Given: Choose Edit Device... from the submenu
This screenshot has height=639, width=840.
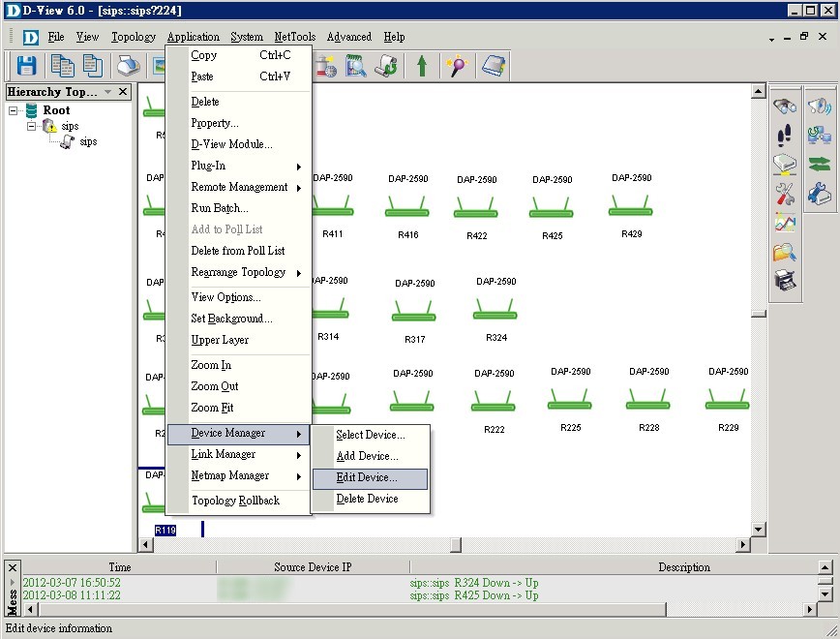Looking at the screenshot, I should click(x=371, y=478).
